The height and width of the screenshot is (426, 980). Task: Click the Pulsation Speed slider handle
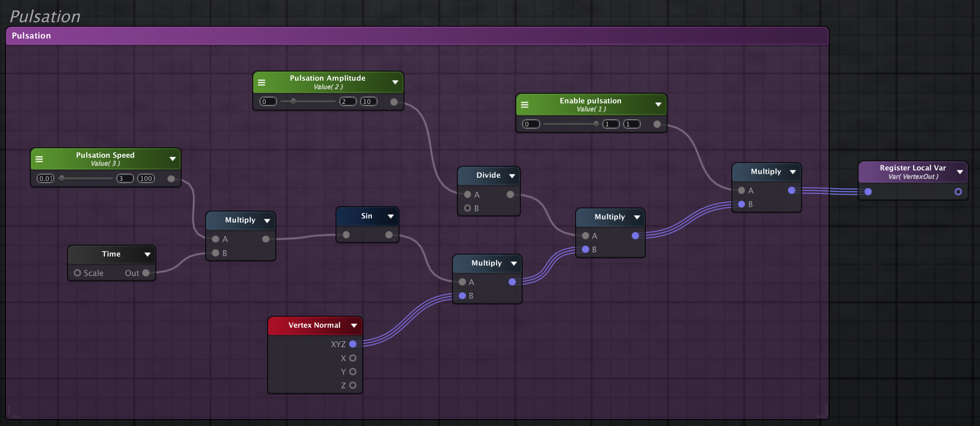coord(62,178)
